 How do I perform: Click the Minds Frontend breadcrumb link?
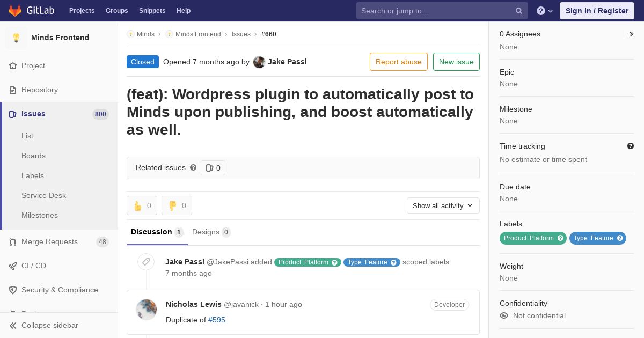198,34
